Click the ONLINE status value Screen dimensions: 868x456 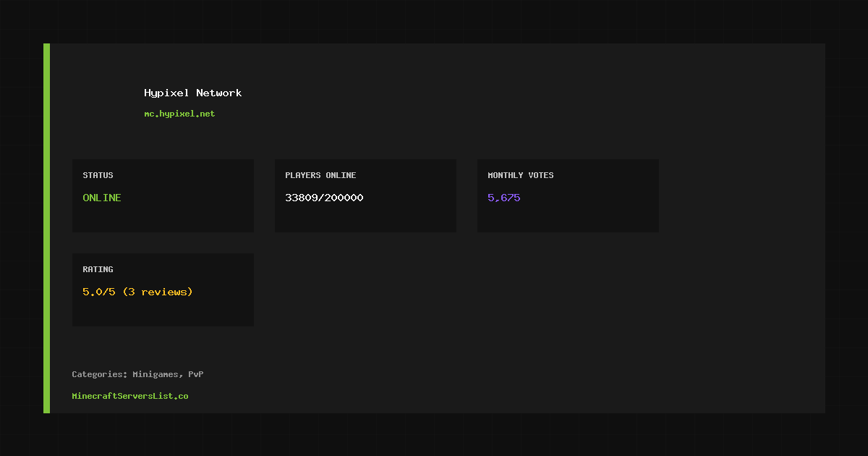click(102, 198)
